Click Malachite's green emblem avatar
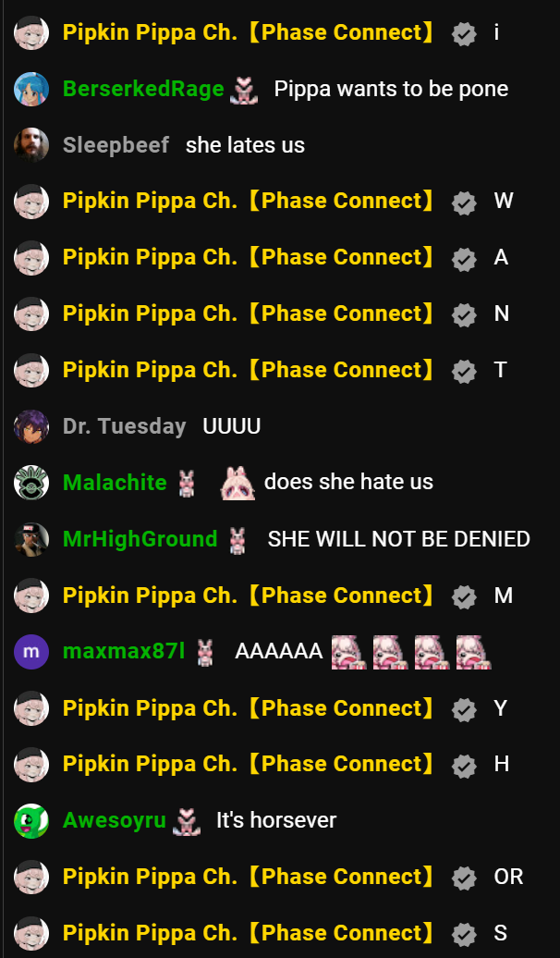The image size is (560, 958). point(31,483)
